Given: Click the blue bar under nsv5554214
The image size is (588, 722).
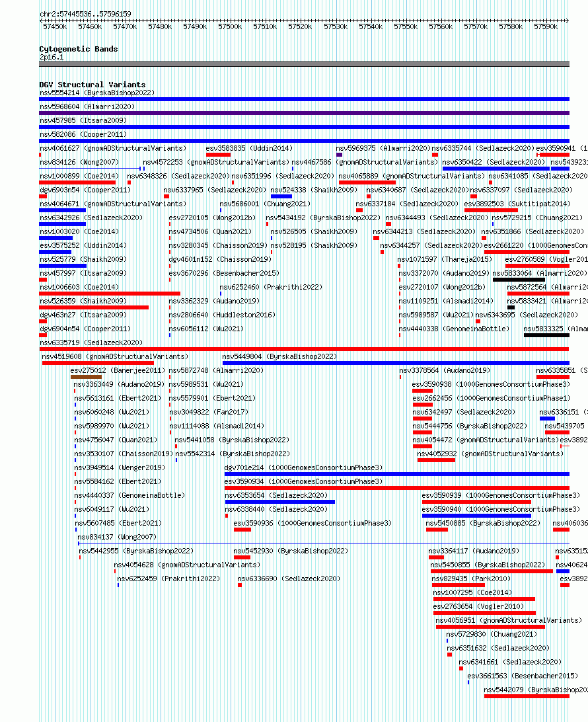Looking at the screenshot, I should tap(304, 99).
